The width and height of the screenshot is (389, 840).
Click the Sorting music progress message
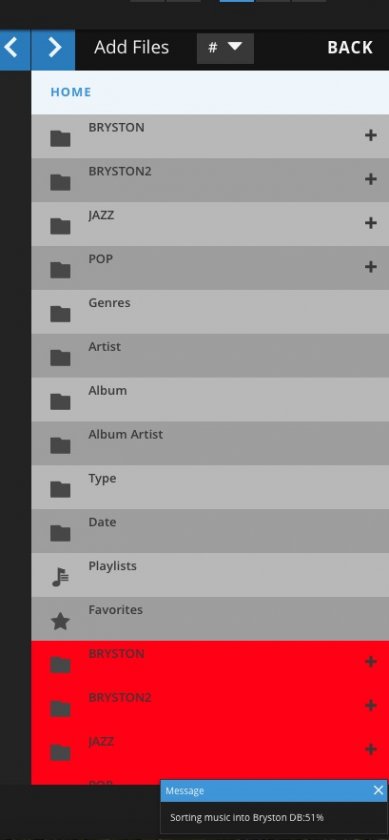(x=247, y=818)
